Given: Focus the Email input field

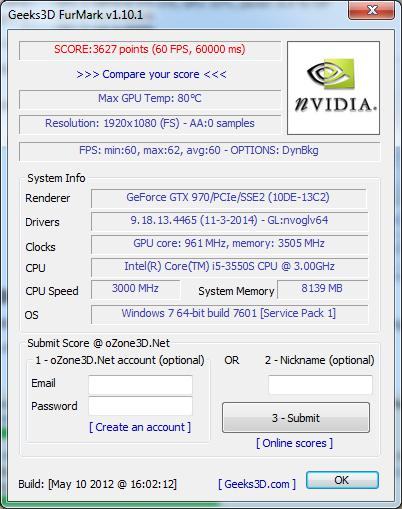Looking at the screenshot, I should (140, 384).
